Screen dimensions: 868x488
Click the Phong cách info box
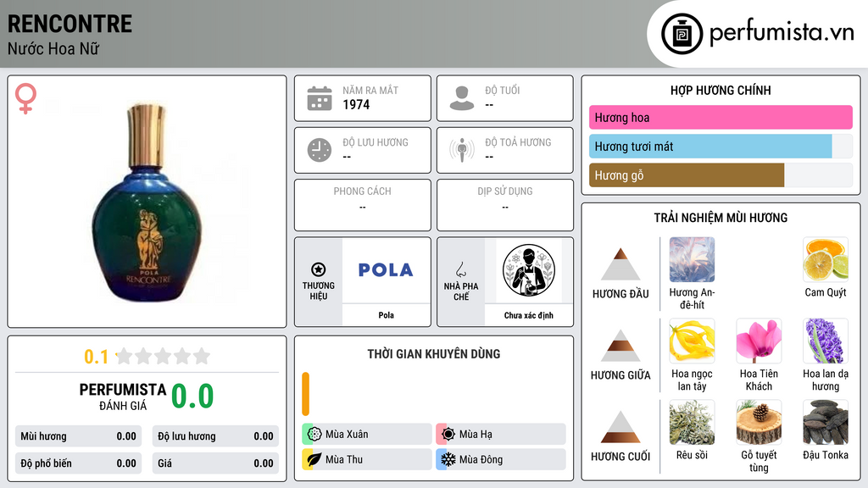tap(363, 205)
